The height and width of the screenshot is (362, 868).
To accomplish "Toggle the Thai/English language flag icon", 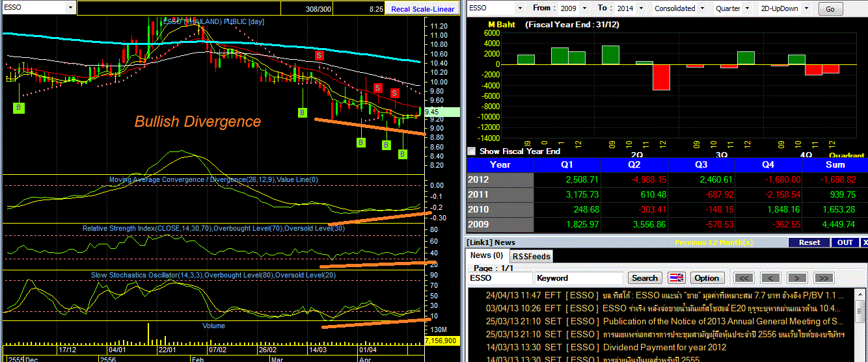I will pos(676,278).
